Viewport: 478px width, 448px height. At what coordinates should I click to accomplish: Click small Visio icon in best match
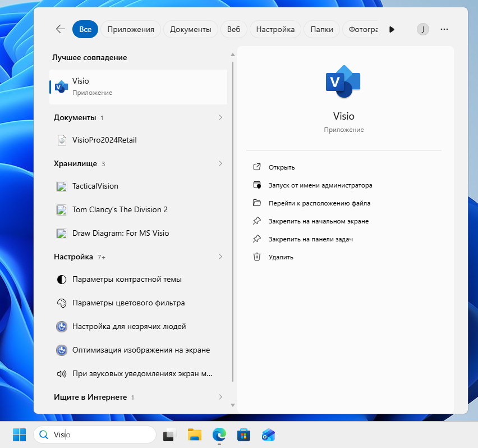pos(61,87)
